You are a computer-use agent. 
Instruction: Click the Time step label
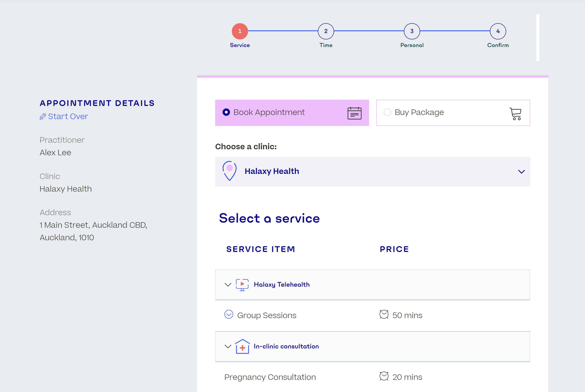pos(326,45)
